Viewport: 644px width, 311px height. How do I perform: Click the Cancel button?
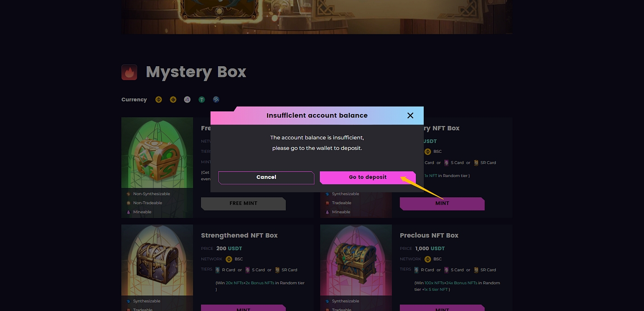pos(266,177)
